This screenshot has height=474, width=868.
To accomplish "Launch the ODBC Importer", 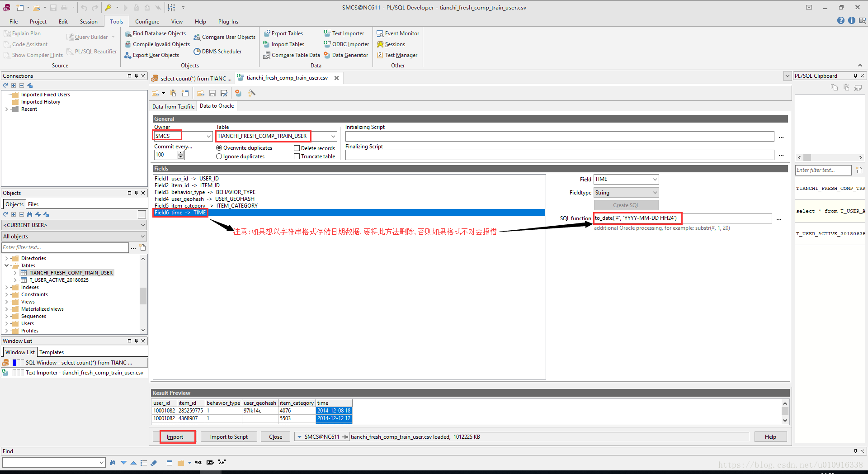I will tap(346, 44).
